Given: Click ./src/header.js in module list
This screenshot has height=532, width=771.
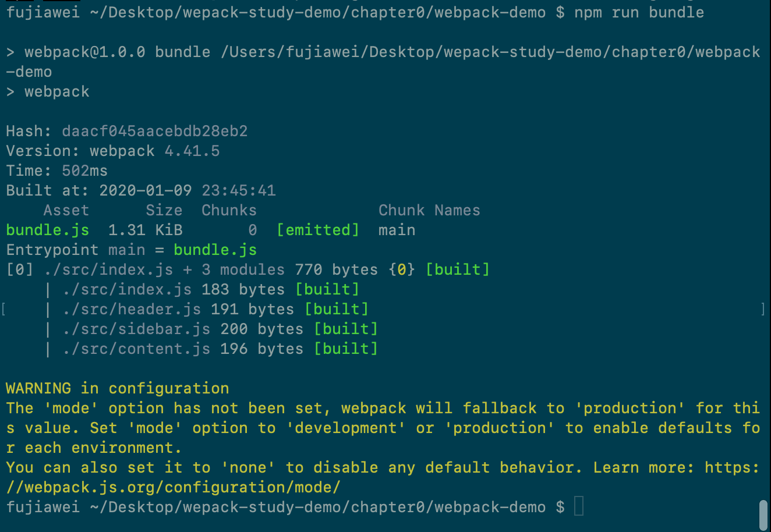Looking at the screenshot, I should click(x=131, y=309).
